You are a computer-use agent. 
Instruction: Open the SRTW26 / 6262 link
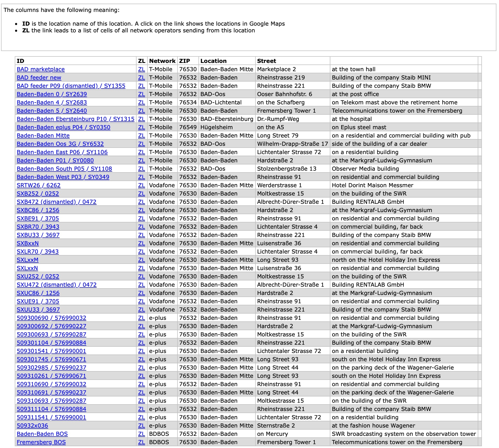[x=39, y=185]
